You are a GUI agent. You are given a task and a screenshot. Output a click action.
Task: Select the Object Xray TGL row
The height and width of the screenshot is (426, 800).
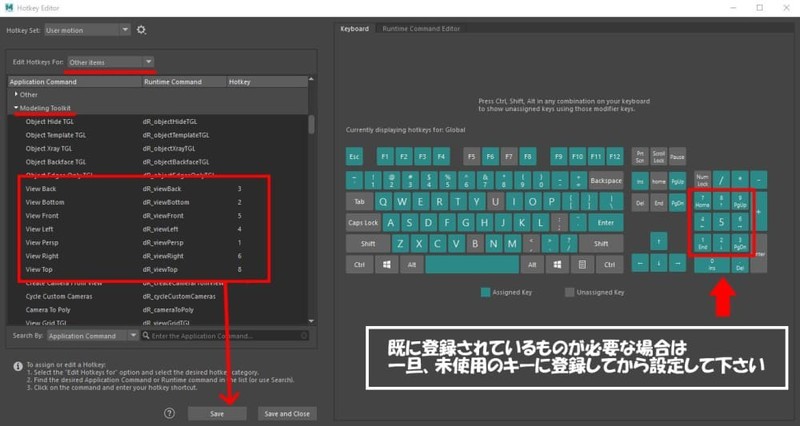pyautogui.click(x=158, y=148)
